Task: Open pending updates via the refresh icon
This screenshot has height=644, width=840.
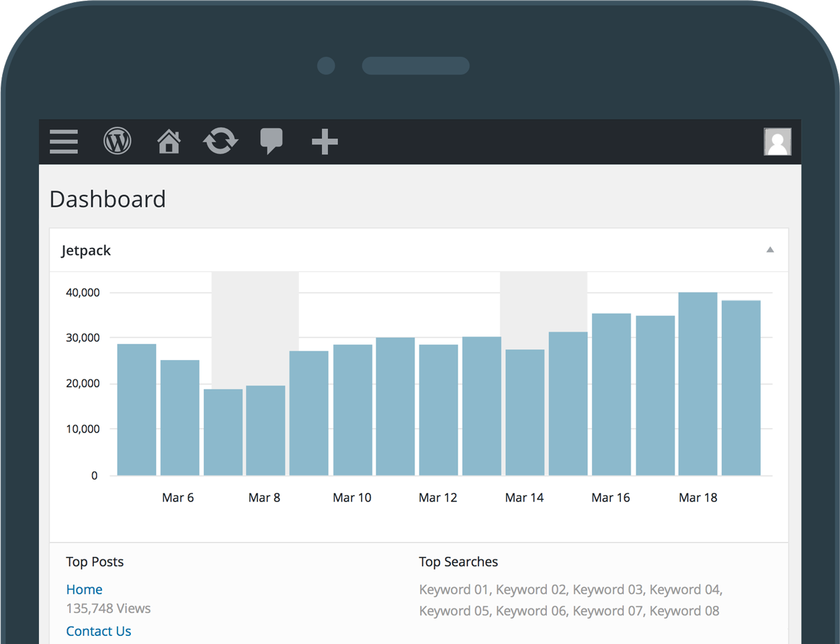Action: coord(220,142)
